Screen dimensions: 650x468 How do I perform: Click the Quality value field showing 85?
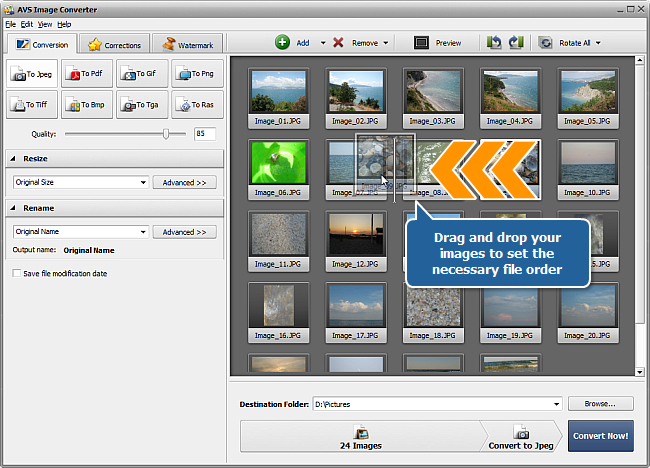point(205,134)
